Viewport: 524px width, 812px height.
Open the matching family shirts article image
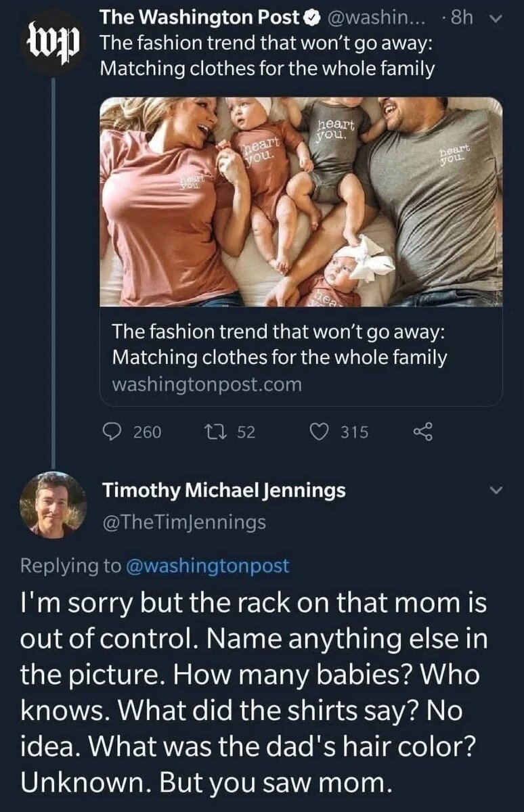coord(301,202)
